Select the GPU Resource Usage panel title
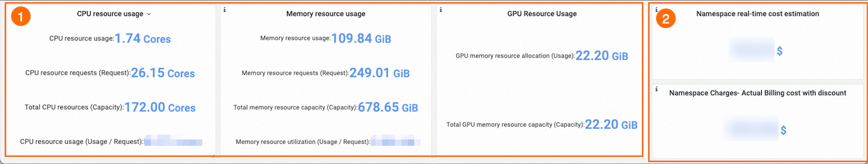This screenshot has width=868, height=164. point(542,14)
